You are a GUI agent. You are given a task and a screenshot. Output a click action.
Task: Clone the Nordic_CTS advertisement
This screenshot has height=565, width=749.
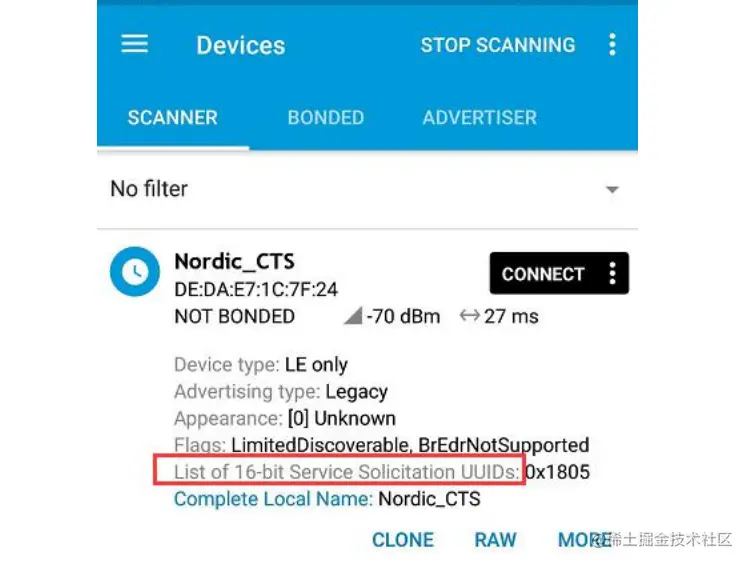coord(403,540)
